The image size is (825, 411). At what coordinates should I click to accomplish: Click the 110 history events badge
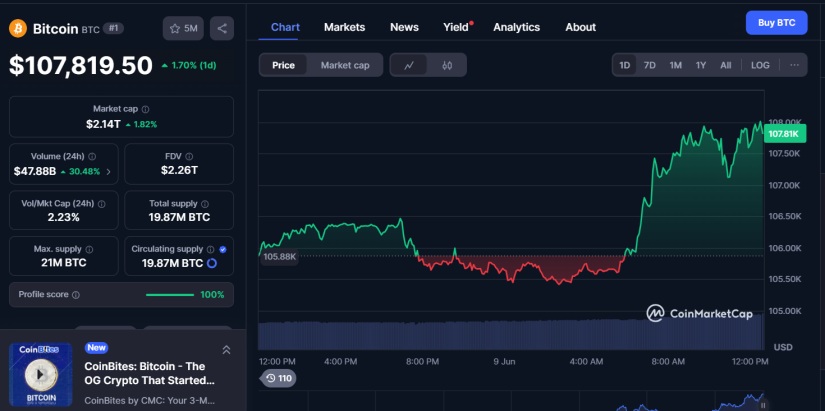coord(278,378)
